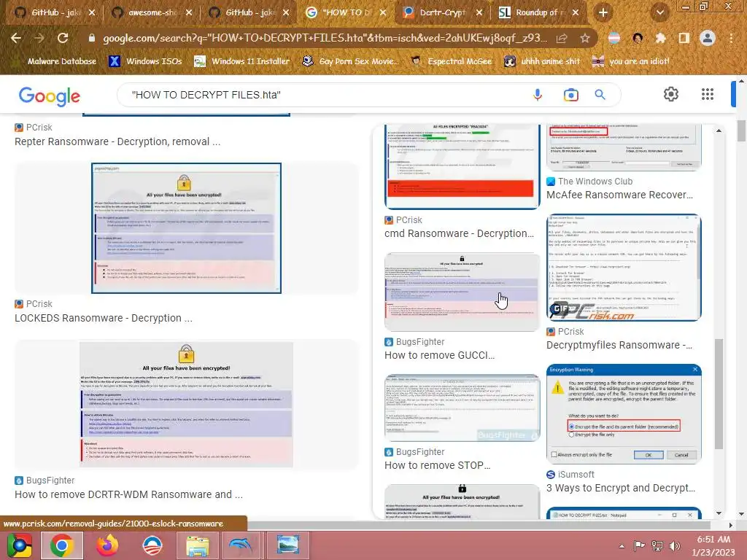Open How to remove STOP link

438,465
